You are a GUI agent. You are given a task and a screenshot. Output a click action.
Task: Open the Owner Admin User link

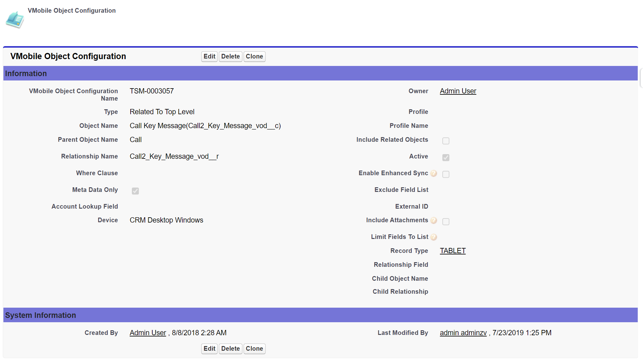(x=458, y=91)
